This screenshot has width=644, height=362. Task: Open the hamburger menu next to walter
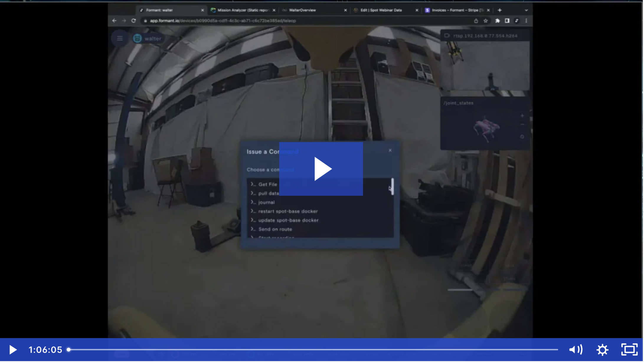(x=120, y=38)
